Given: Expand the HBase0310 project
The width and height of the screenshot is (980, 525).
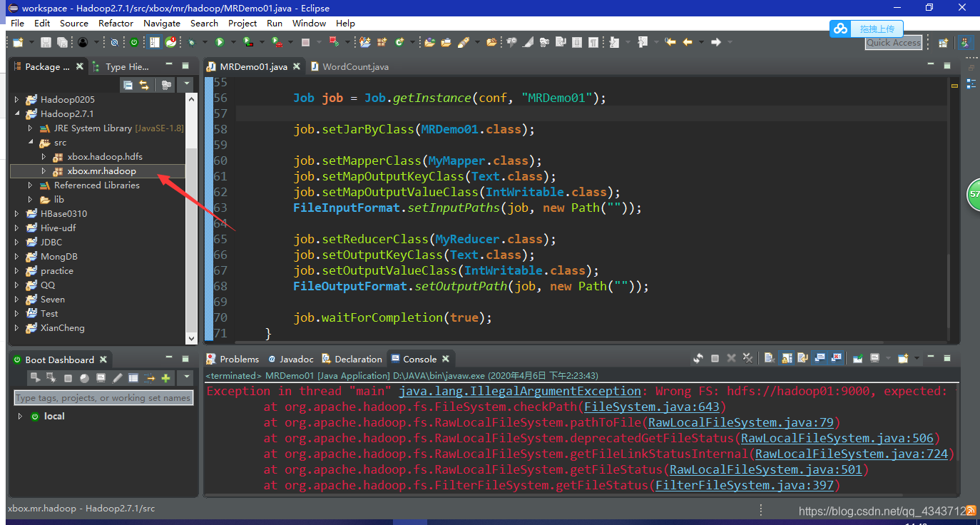Looking at the screenshot, I should pos(18,213).
